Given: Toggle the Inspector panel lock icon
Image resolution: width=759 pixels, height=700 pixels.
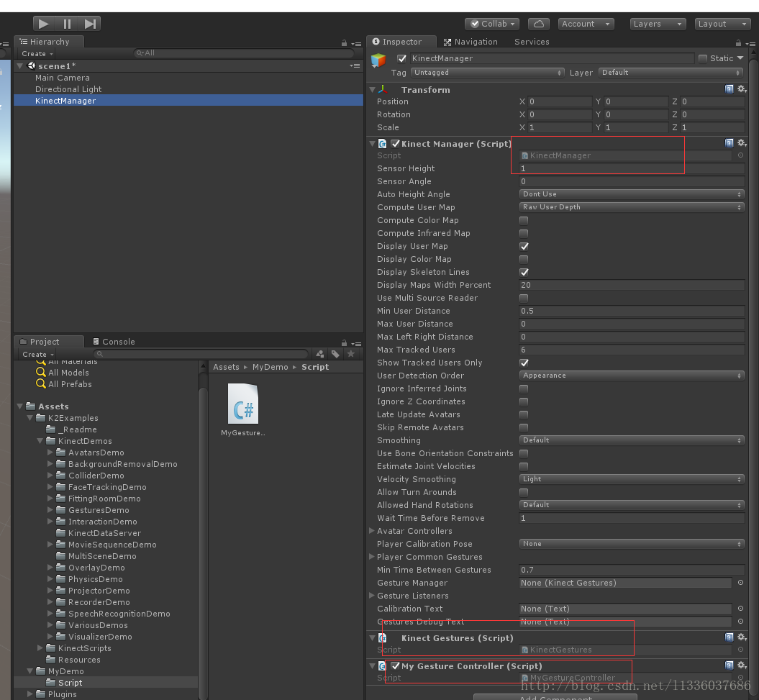Looking at the screenshot, I should coord(738,43).
